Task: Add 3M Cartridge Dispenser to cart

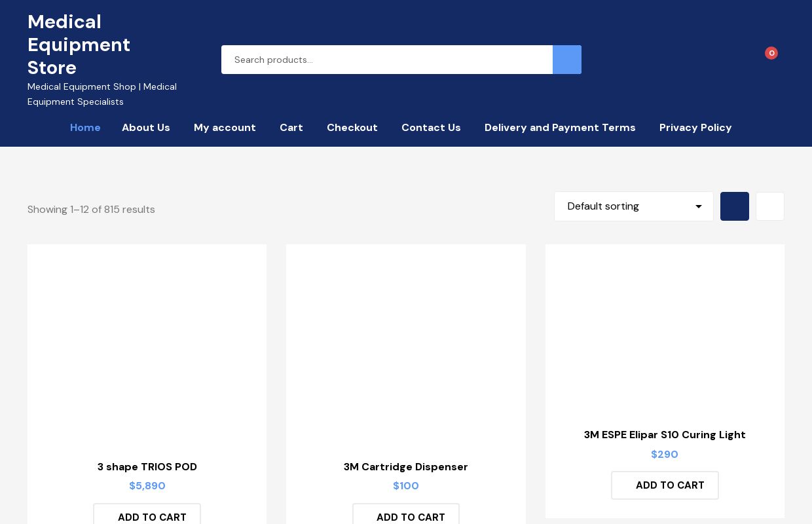Action: click(x=406, y=516)
